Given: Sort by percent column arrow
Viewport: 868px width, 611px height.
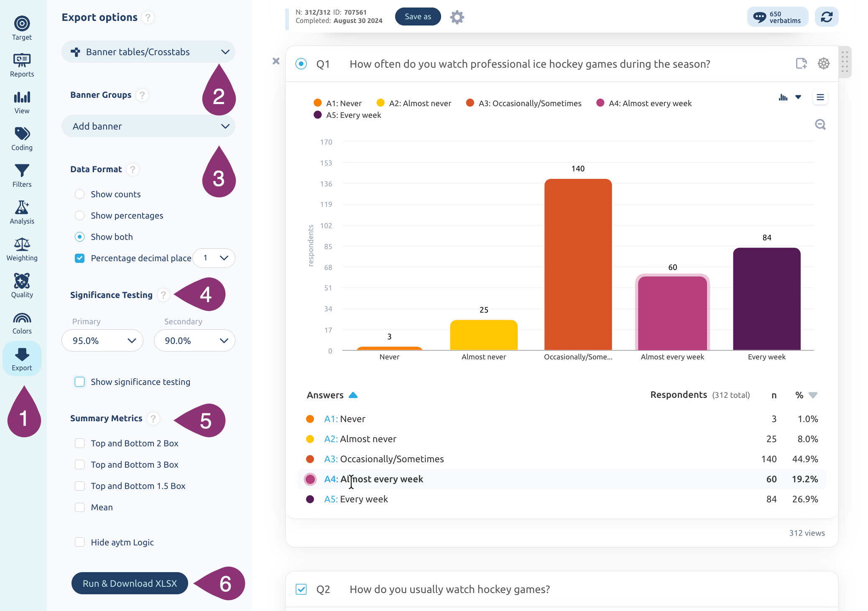Looking at the screenshot, I should (x=813, y=395).
